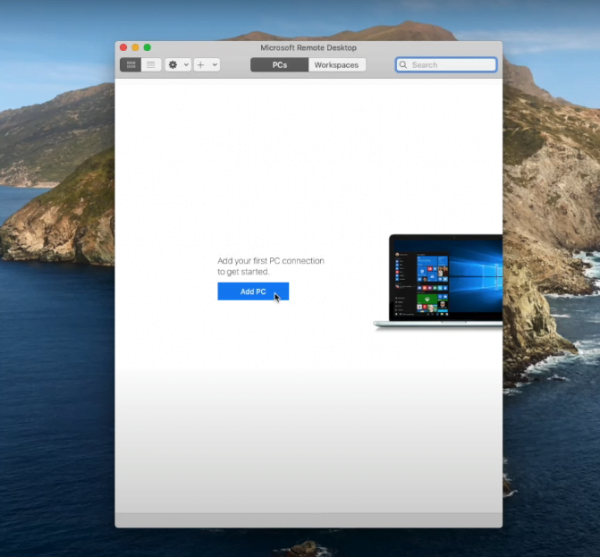Expand the gear menu dropdown arrow
This screenshot has height=557, width=600.
pyautogui.click(x=186, y=65)
